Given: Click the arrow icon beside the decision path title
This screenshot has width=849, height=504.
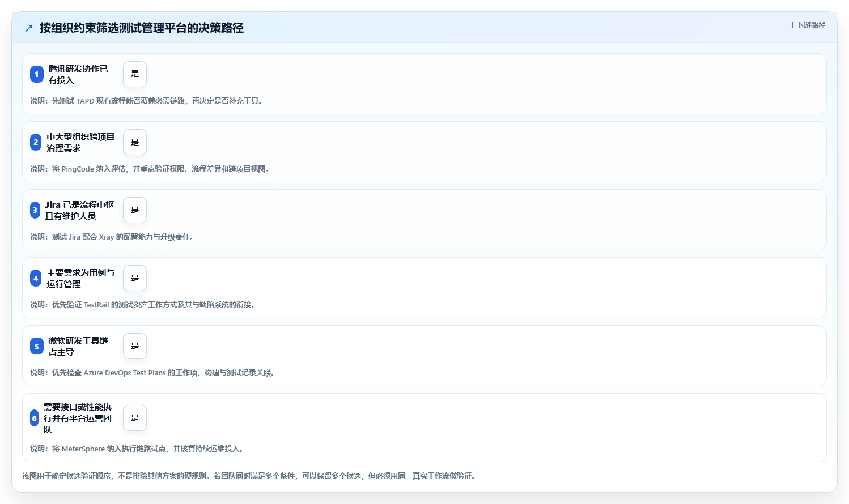Looking at the screenshot, I should pyautogui.click(x=29, y=28).
